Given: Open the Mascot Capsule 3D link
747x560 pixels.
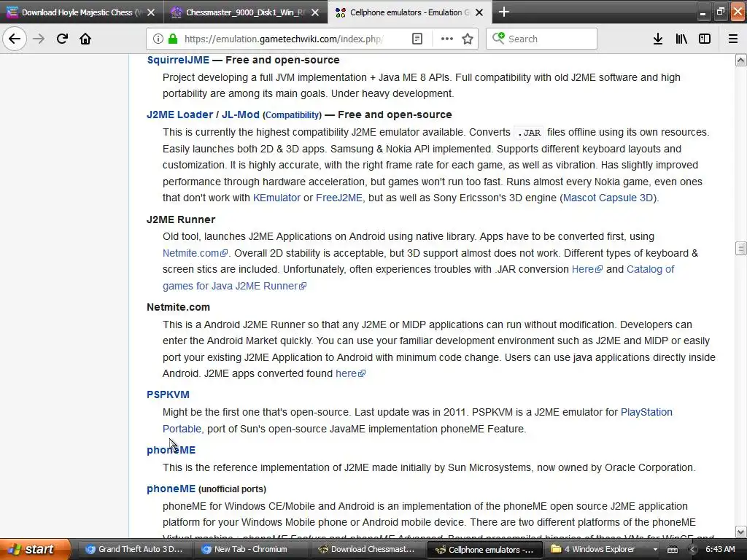Looking at the screenshot, I should (x=608, y=198).
